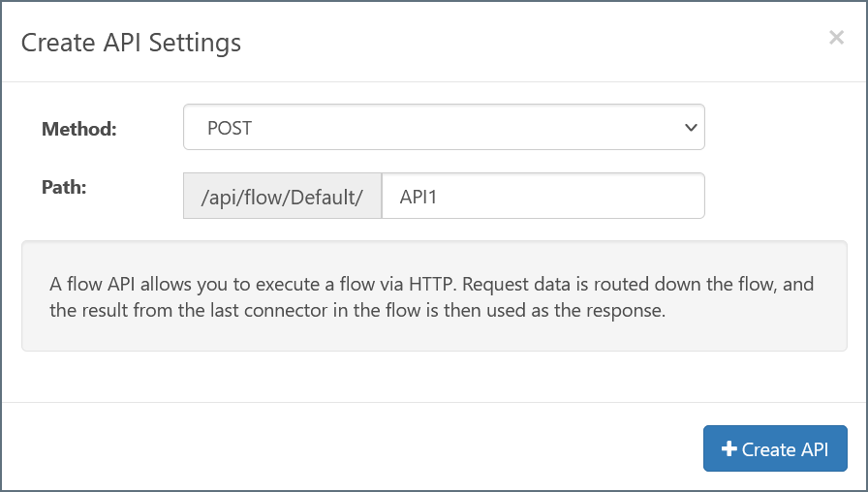Click the Create API Settings title
Screen dimensions: 868x492
[131, 43]
